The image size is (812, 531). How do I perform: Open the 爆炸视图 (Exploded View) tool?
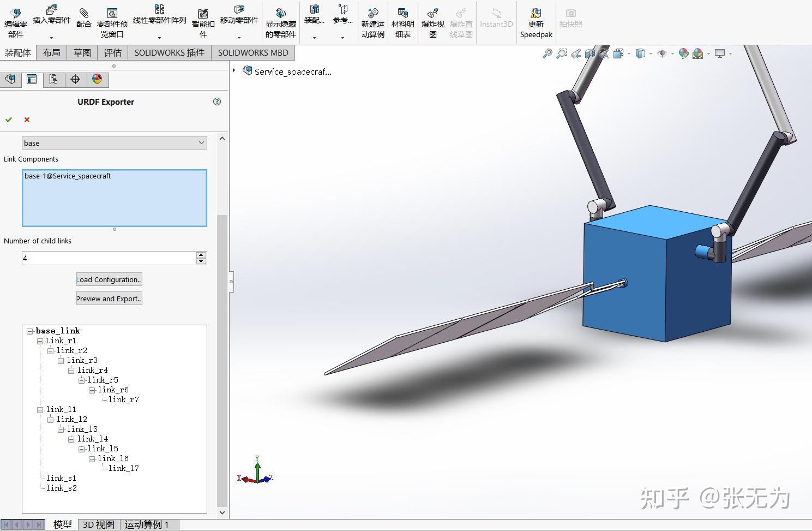(432, 16)
